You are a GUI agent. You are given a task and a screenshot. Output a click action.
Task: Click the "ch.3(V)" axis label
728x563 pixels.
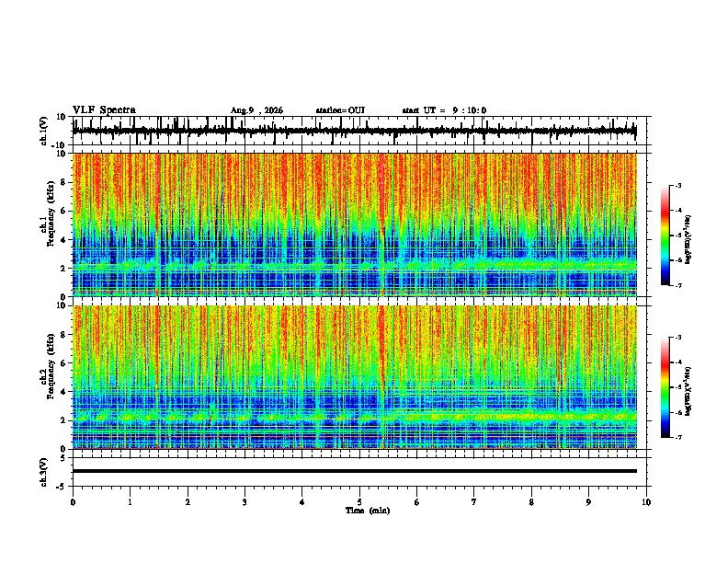tap(44, 473)
